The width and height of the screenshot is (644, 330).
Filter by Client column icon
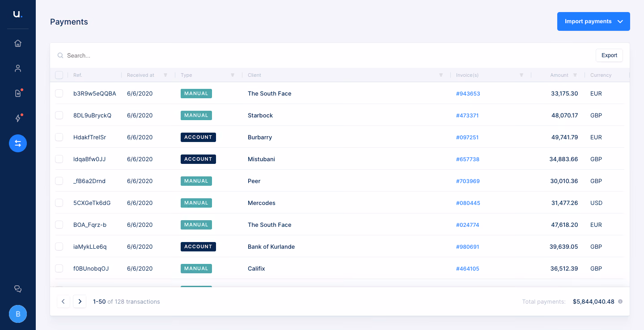coord(441,75)
